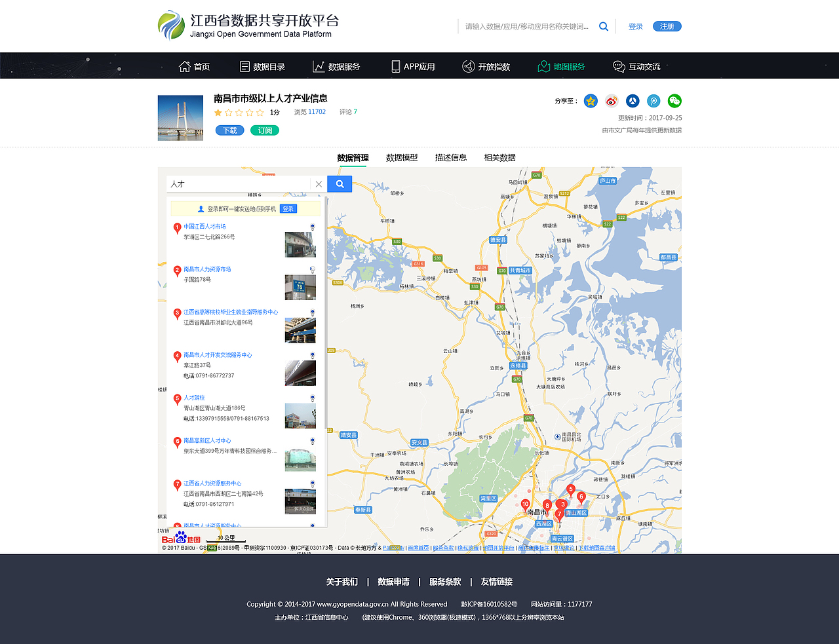Viewport: 839px width, 644px height.
Task: Open the 首页 nav item
Action: (195, 66)
